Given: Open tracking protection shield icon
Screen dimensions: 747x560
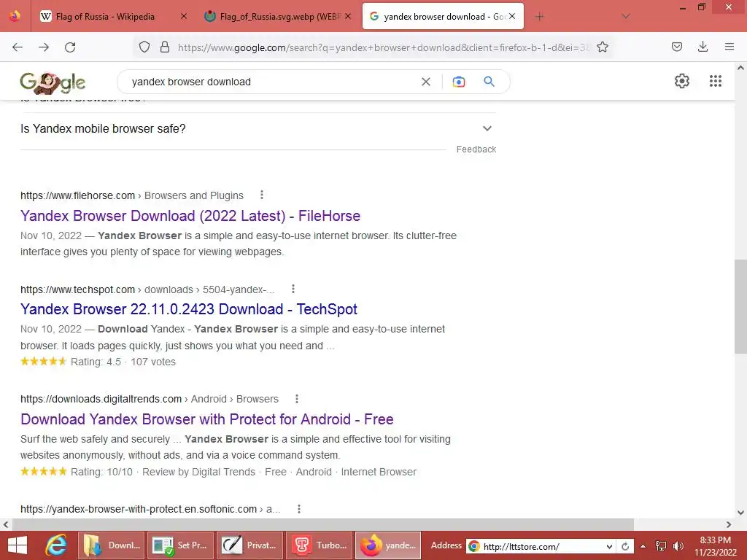Looking at the screenshot, I should tap(144, 47).
